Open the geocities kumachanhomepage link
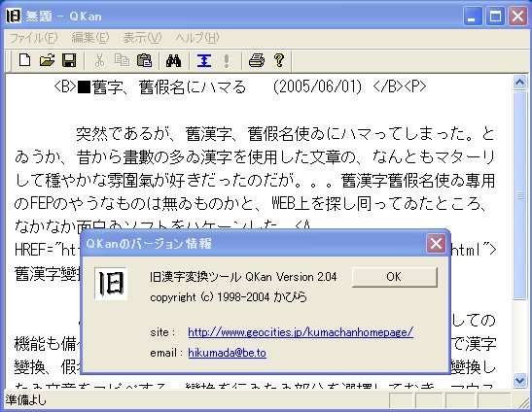The width and height of the screenshot is (532, 412). pos(301,332)
